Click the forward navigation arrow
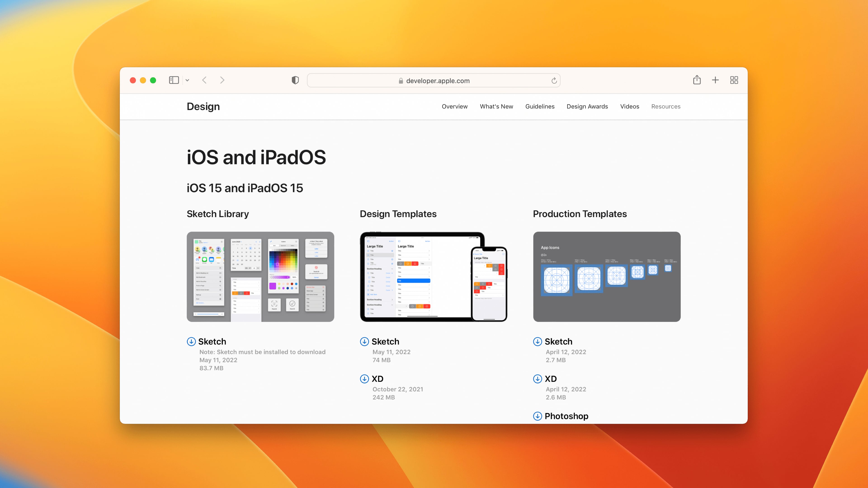The height and width of the screenshot is (488, 868). tap(222, 80)
